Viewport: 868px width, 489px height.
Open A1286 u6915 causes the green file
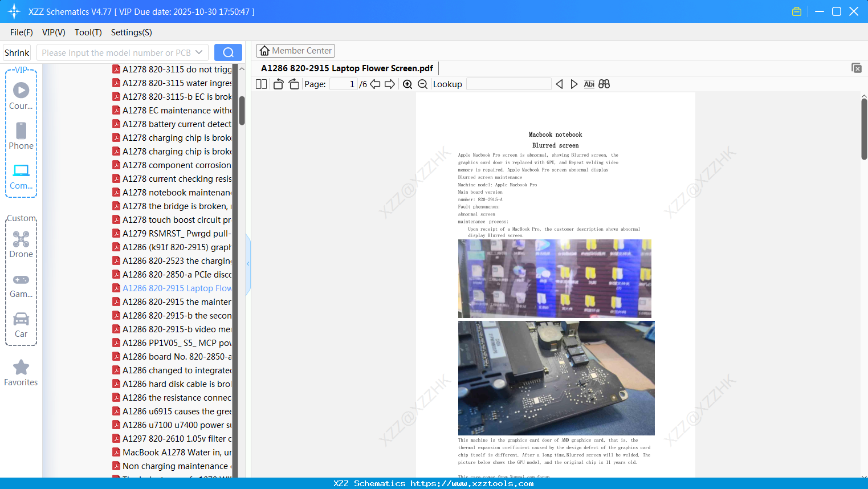click(x=172, y=411)
